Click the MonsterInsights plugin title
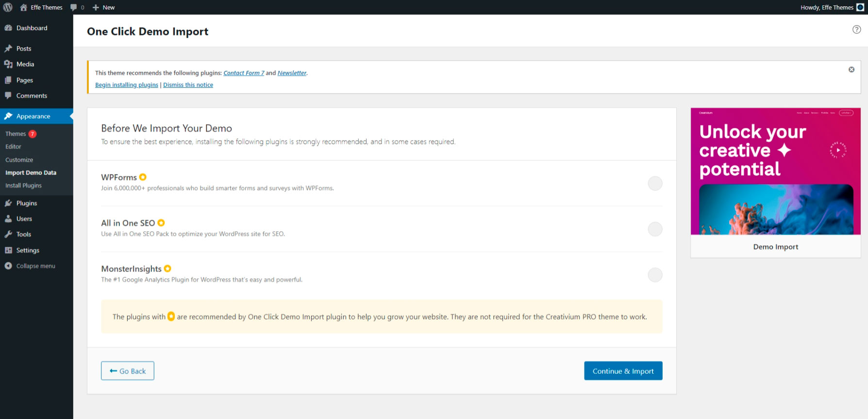Image resolution: width=868 pixels, height=419 pixels. [x=131, y=269]
